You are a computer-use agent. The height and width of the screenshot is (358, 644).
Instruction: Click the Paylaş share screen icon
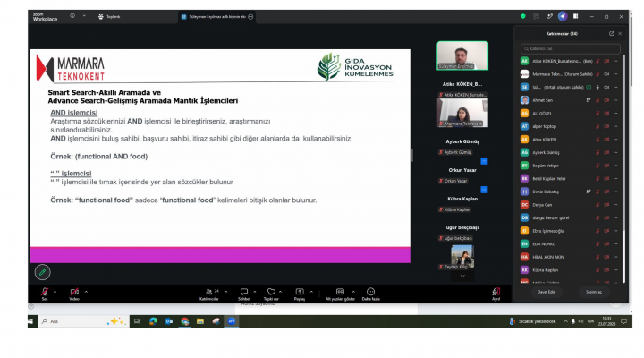300,294
